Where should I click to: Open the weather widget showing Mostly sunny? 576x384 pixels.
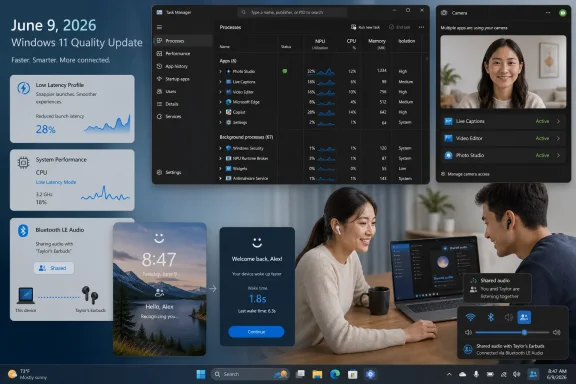tap(28, 374)
